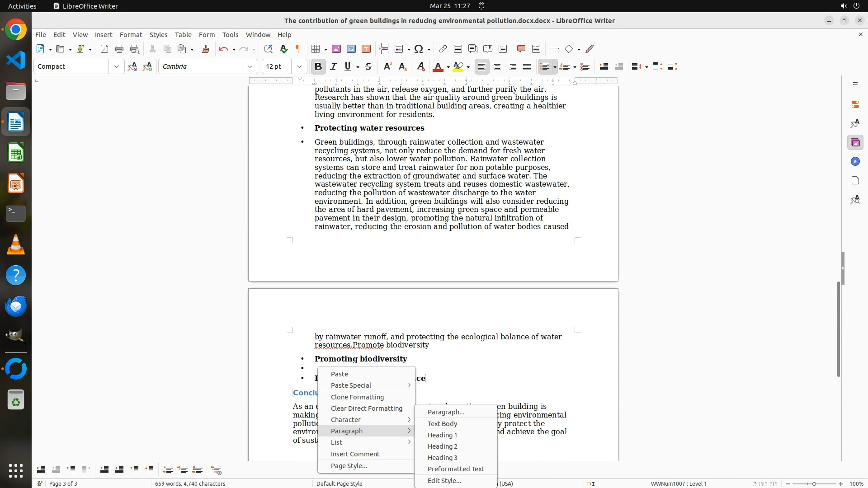Screen dimensions: 868x488
Task: Open Thunderbird mail from the dock
Action: (16, 306)
